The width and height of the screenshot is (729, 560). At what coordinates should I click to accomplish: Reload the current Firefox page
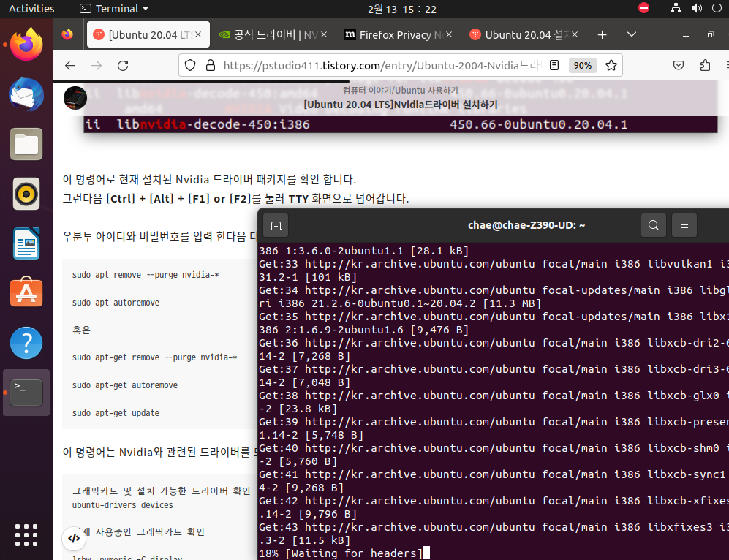coord(123,66)
